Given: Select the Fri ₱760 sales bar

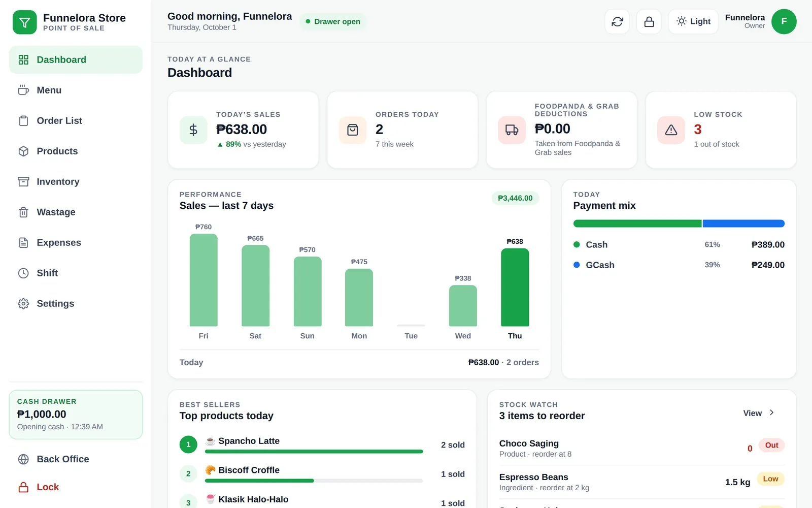Looking at the screenshot, I should [204, 280].
